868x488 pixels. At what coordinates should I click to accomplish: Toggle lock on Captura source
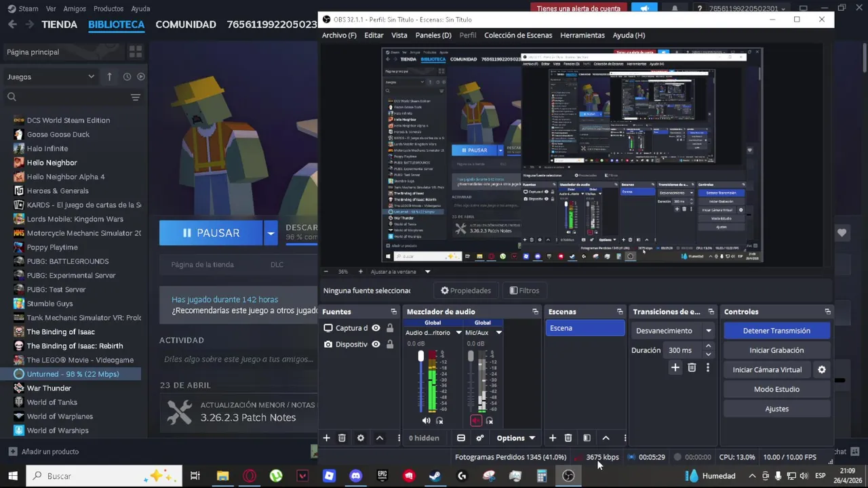coord(390,328)
